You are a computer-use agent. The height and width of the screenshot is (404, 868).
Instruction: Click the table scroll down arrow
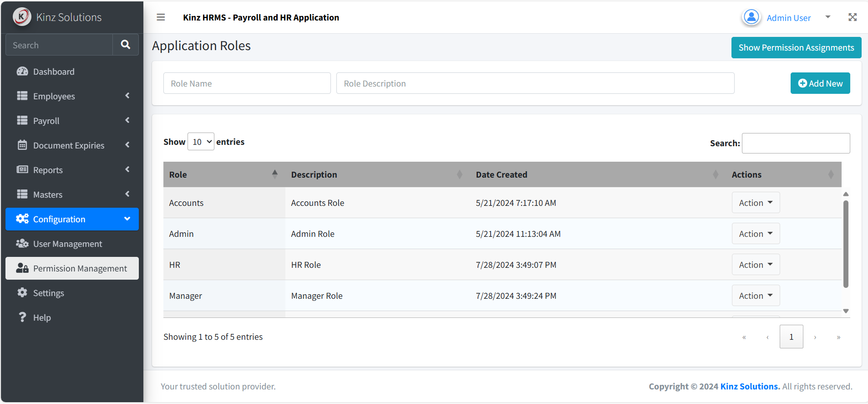(x=846, y=311)
